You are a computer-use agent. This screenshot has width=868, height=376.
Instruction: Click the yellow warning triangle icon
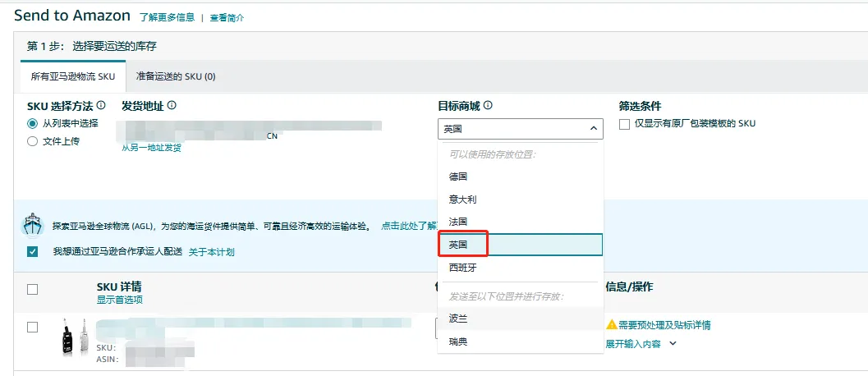(611, 325)
